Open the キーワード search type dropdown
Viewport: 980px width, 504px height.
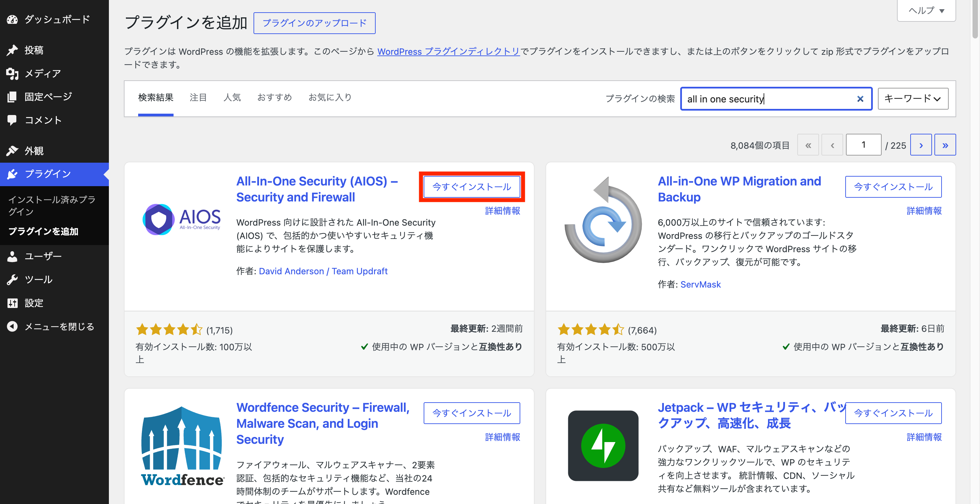pyautogui.click(x=913, y=99)
